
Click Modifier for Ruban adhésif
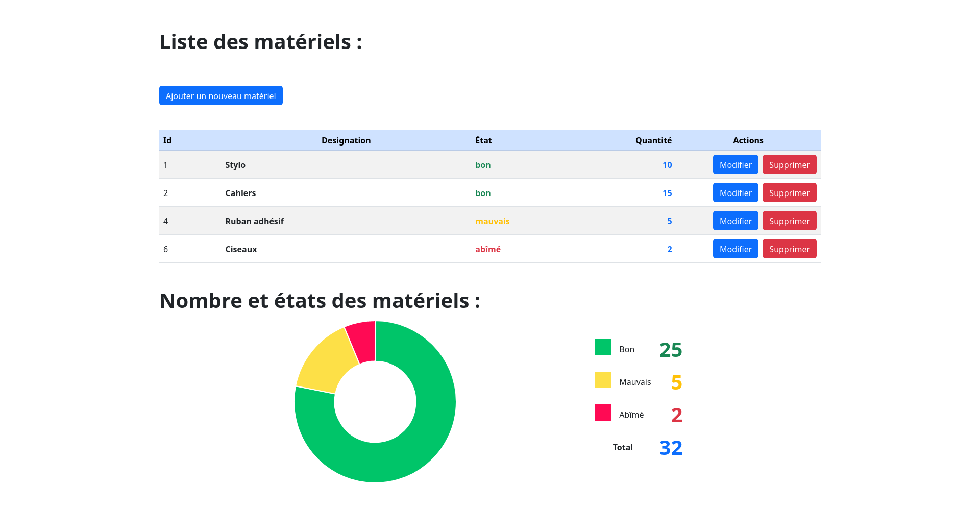(735, 221)
